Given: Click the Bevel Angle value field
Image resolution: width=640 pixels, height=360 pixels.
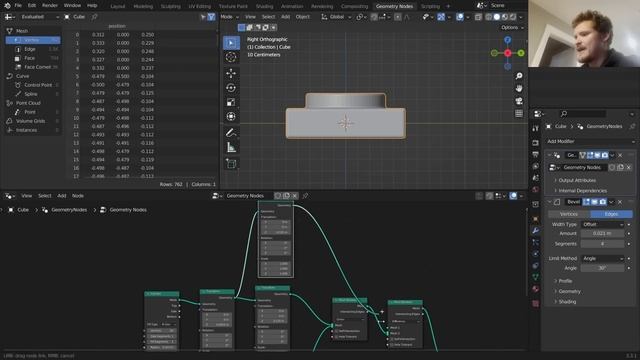Looking at the screenshot, I should point(602,268).
